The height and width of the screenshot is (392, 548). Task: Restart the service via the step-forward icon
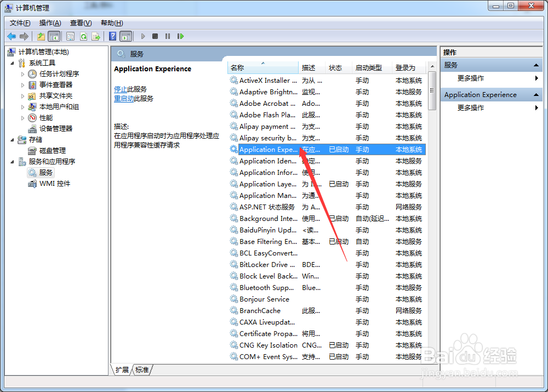pyautogui.click(x=181, y=36)
